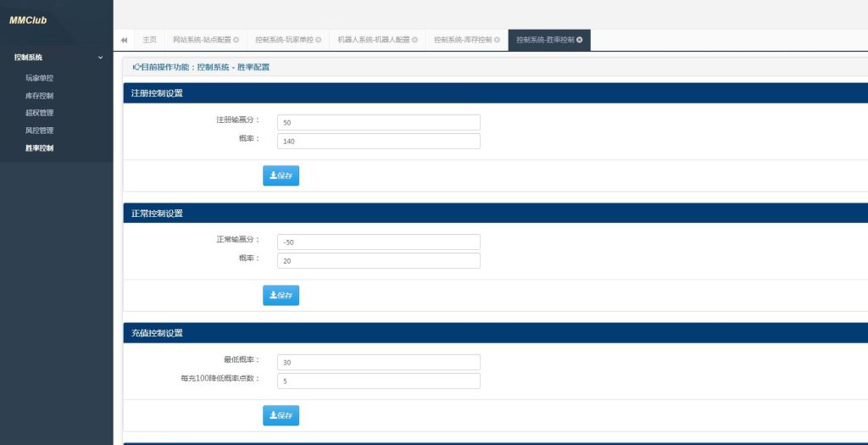This screenshot has width=868, height=445.
Task: Close the 网站系统-站点配置 tab with its x icon
Action: click(236, 40)
